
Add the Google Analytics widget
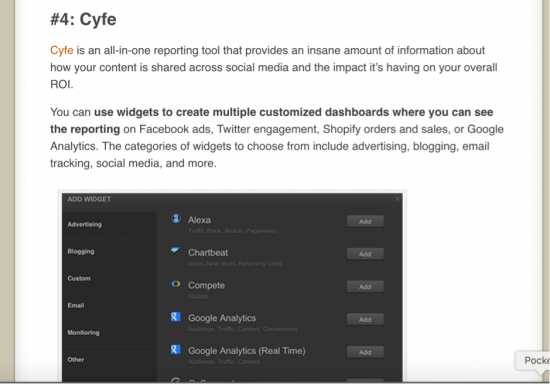tap(365, 319)
